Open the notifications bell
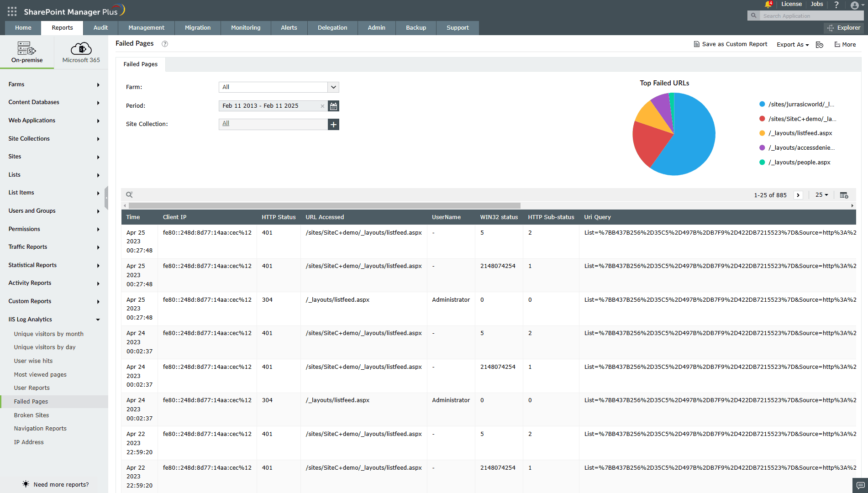This screenshot has height=493, width=868. pyautogui.click(x=768, y=5)
